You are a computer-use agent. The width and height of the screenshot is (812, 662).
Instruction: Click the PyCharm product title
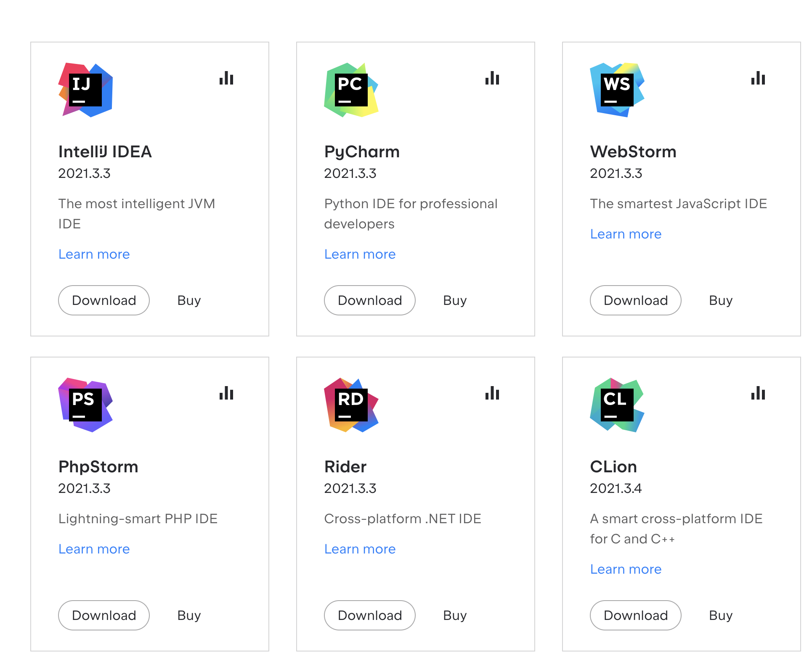(x=362, y=152)
